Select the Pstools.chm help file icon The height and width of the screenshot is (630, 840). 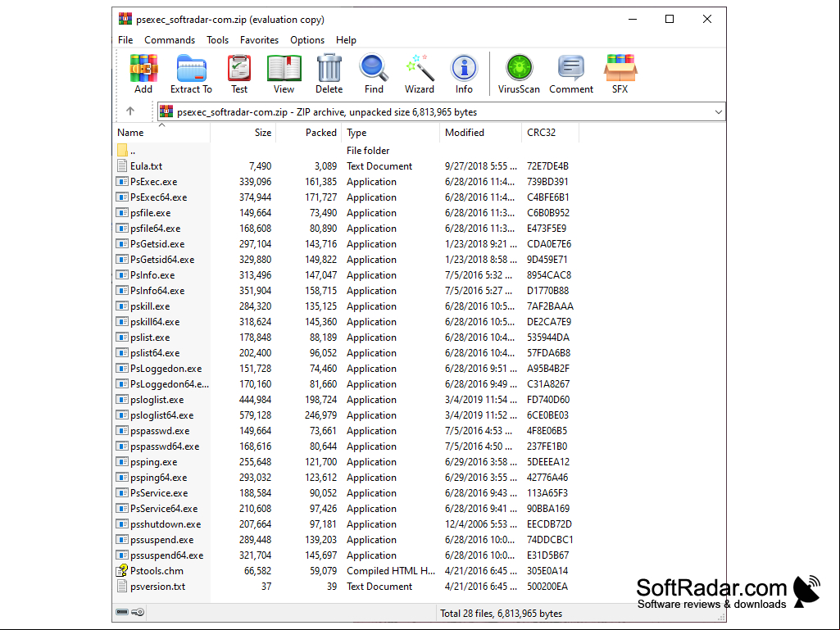122,570
